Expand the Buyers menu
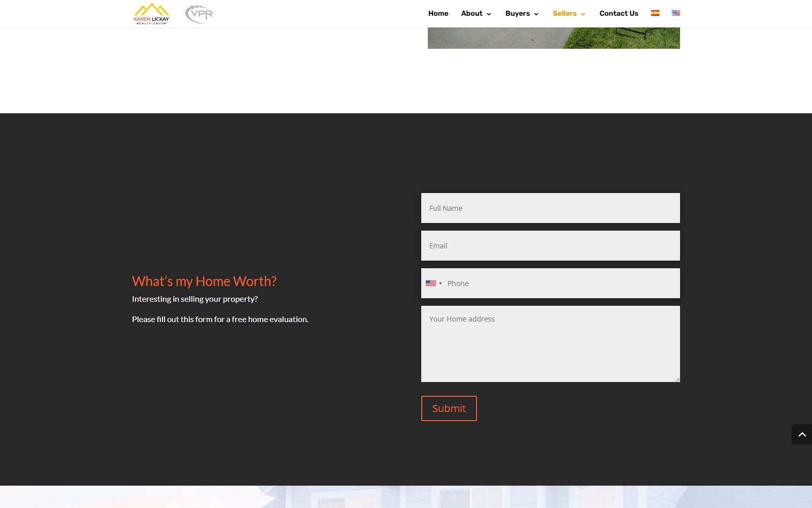 (522, 14)
